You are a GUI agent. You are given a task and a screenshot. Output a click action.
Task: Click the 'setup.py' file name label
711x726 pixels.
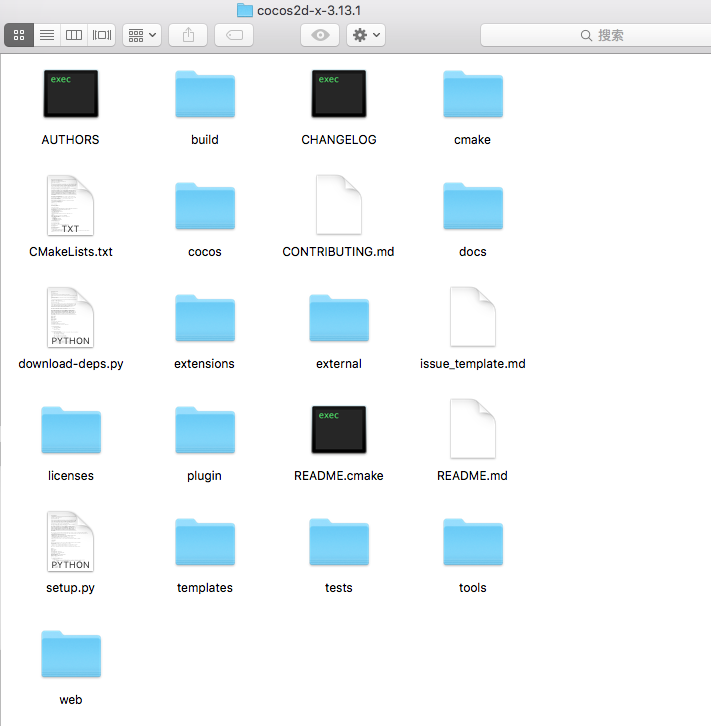click(70, 588)
